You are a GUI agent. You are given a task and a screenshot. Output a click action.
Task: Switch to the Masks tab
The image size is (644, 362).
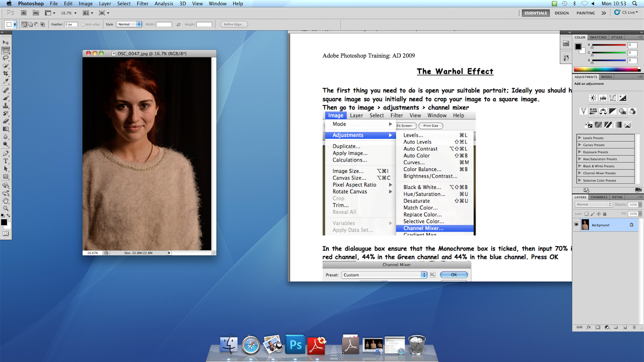[x=607, y=77]
